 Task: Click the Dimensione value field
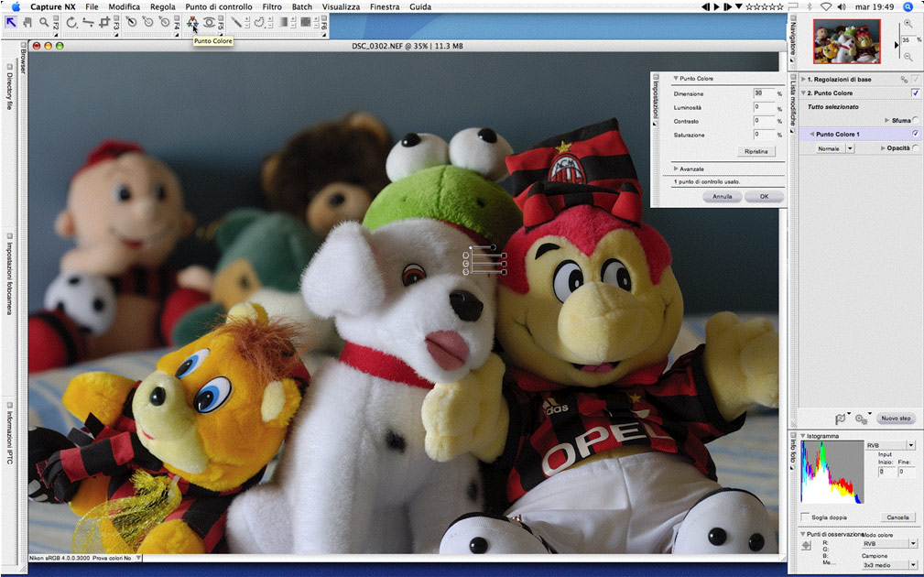(x=765, y=93)
